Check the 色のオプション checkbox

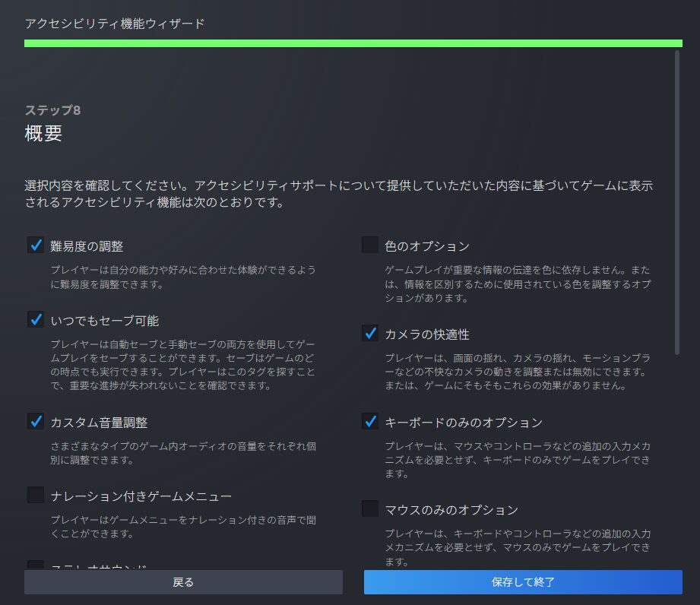(x=370, y=245)
